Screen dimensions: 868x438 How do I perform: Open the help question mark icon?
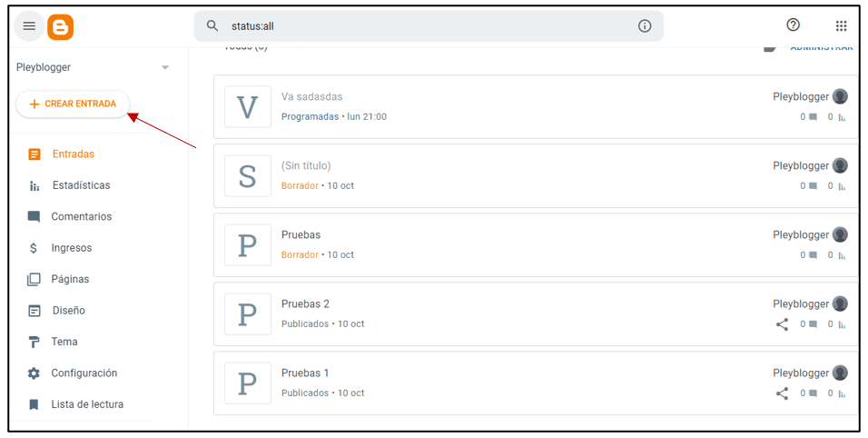pyautogui.click(x=794, y=25)
